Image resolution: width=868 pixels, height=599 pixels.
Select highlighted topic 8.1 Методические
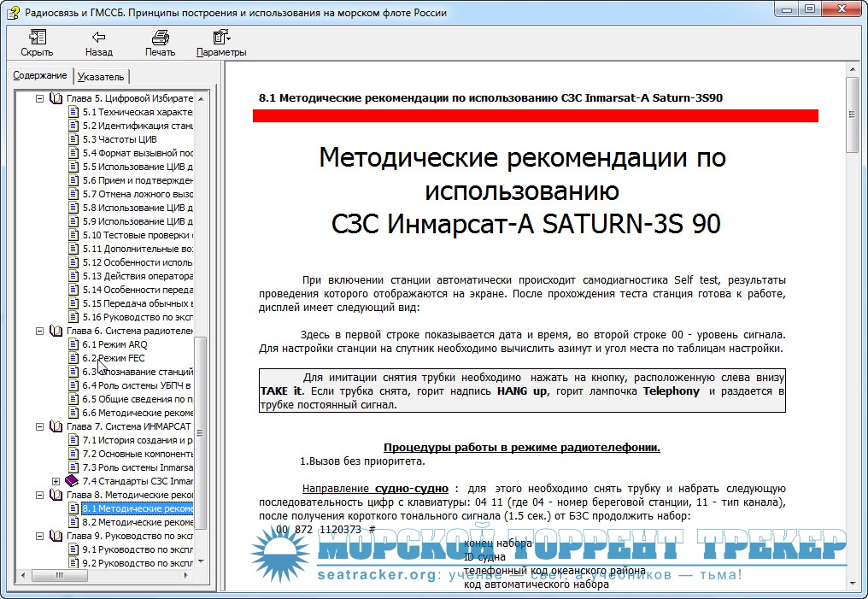coord(138,508)
